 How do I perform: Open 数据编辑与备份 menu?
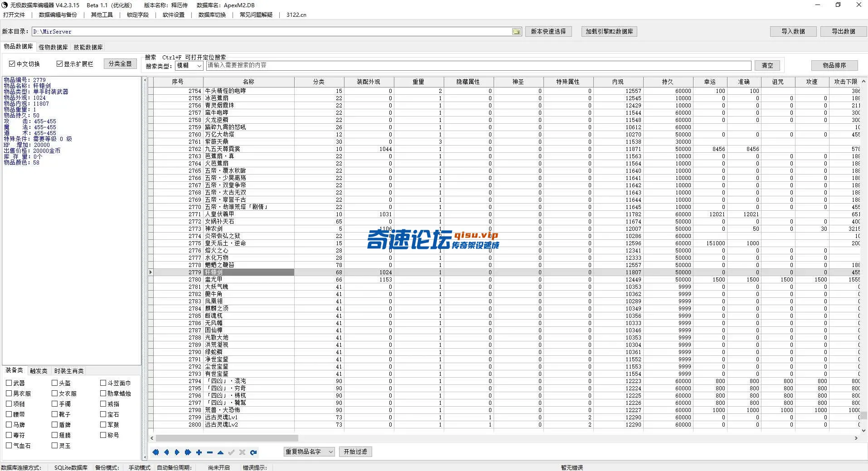tap(58, 15)
